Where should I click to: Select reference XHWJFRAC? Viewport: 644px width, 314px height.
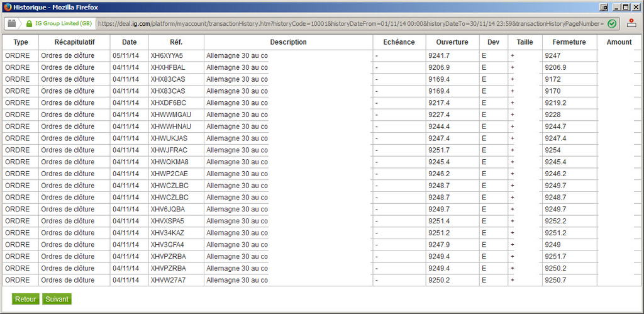coord(169,150)
